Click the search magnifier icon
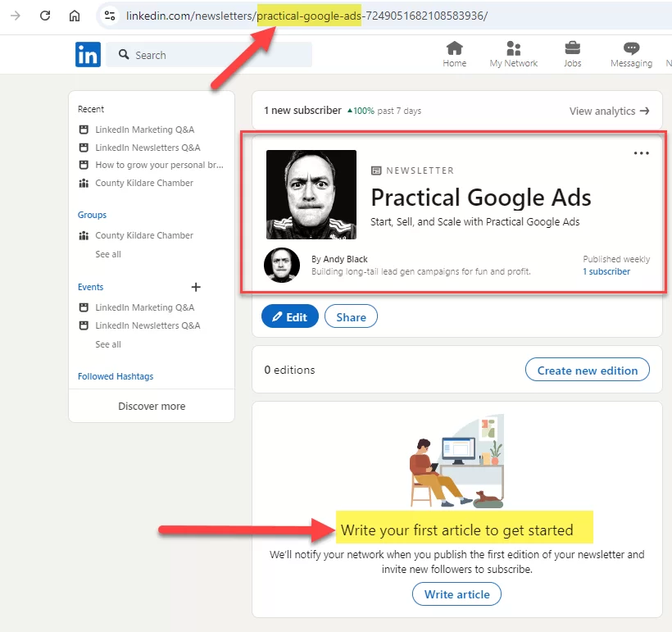Viewport: 672px width, 632px height. click(x=124, y=54)
